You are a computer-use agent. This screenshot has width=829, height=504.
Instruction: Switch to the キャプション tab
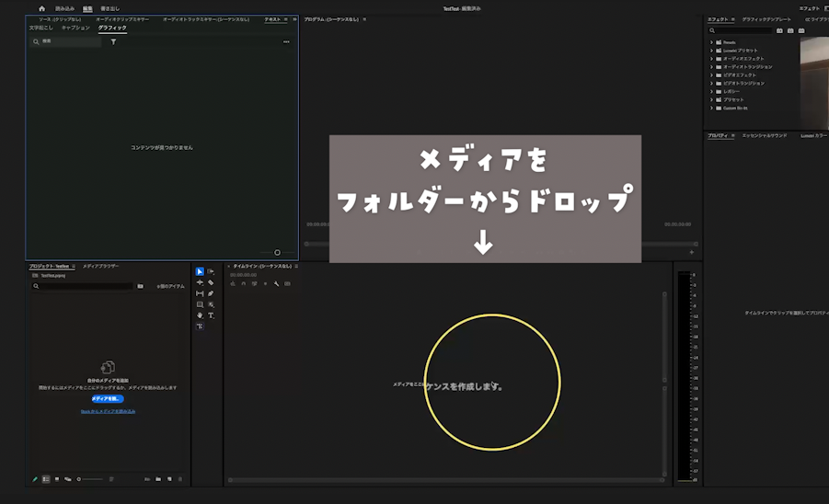[x=75, y=28]
